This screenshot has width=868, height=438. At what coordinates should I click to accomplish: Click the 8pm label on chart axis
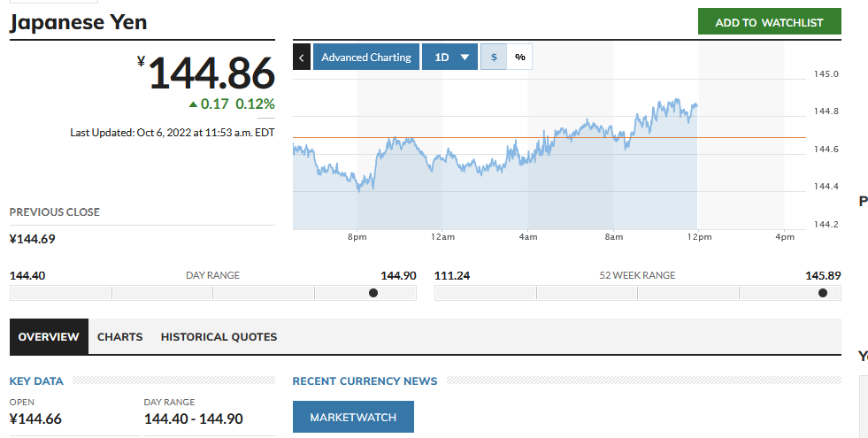[x=357, y=237]
